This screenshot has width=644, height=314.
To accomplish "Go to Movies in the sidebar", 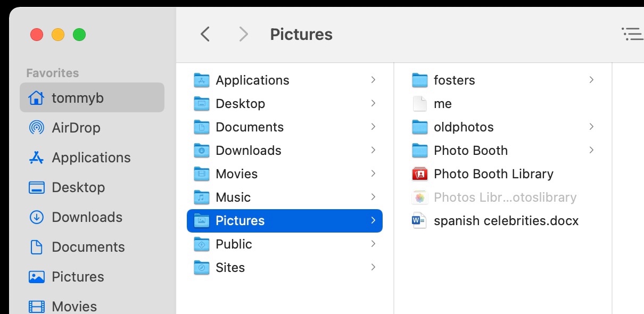I will click(x=74, y=307).
